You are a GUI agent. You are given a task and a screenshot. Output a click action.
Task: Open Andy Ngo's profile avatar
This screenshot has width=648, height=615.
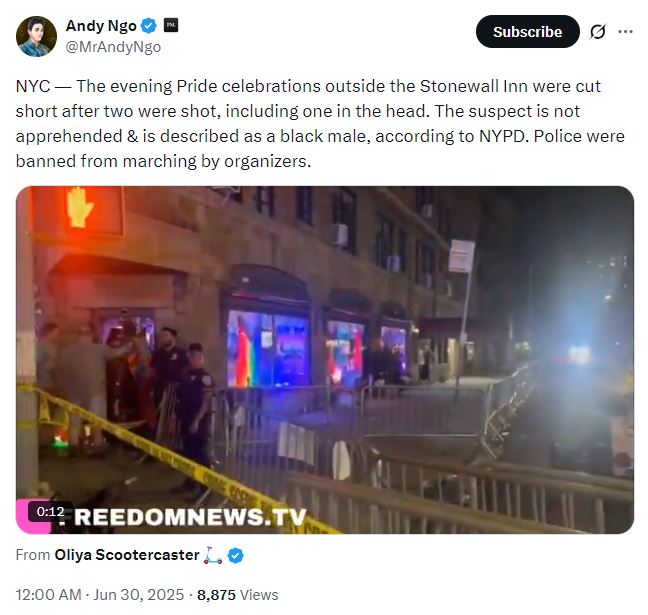click(36, 36)
